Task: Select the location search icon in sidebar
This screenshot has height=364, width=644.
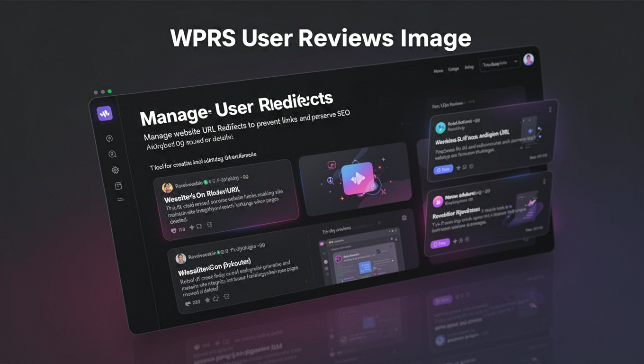Action: (112, 154)
